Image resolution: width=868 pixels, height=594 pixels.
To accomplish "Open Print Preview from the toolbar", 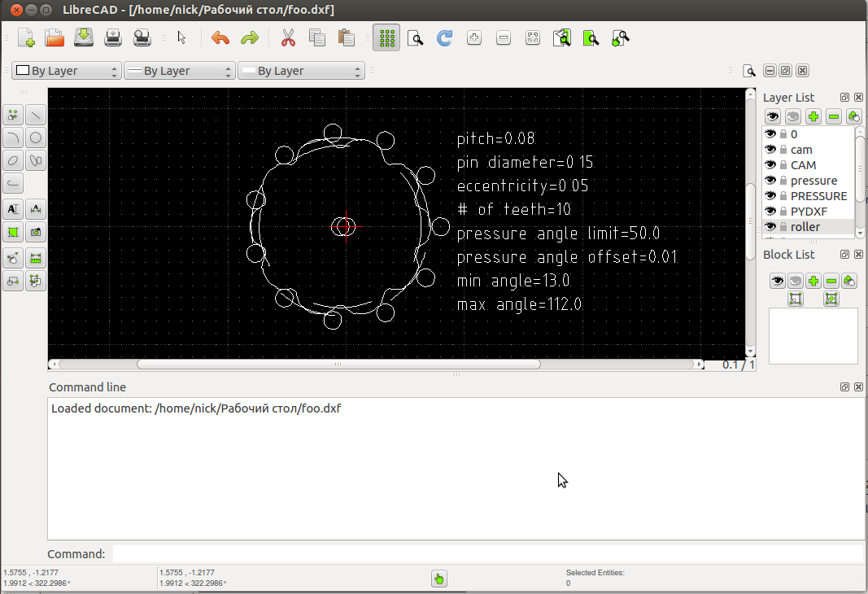I will point(142,37).
